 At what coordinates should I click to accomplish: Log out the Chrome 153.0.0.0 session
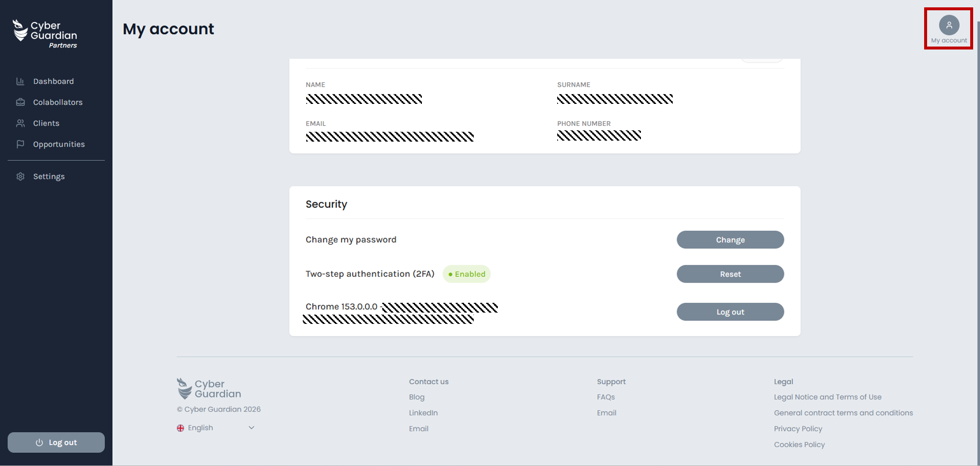click(730, 312)
